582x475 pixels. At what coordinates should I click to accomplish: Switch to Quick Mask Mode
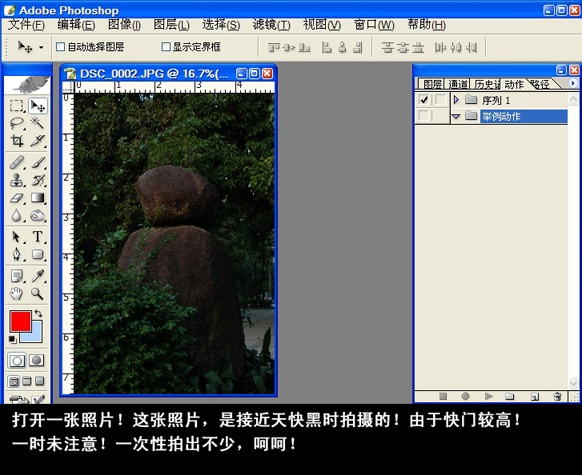pos(36,360)
